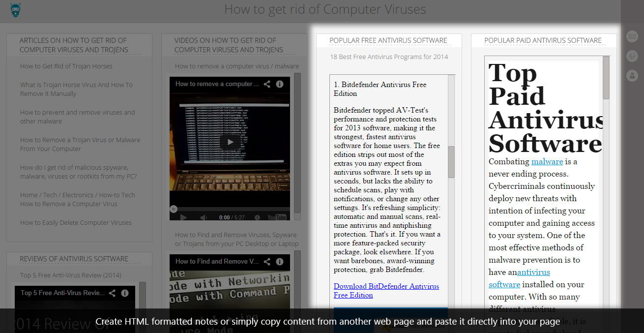Open the YouTube logo on first video
644x333 pixels.
pyautogui.click(x=277, y=217)
